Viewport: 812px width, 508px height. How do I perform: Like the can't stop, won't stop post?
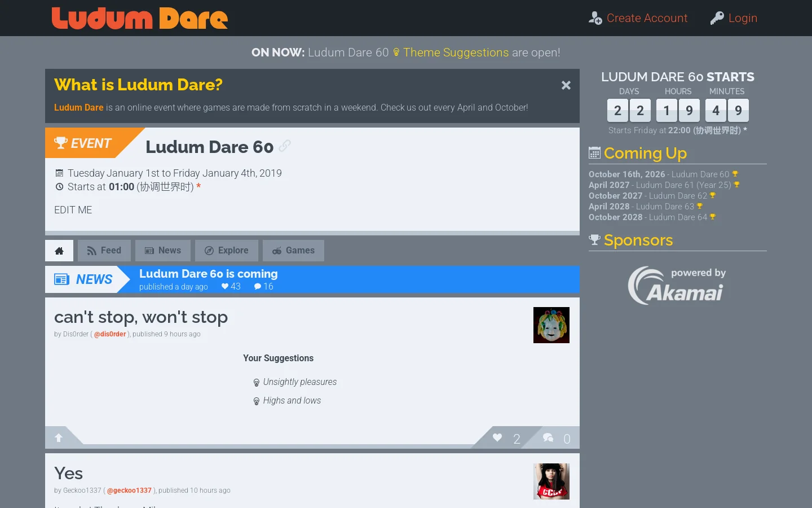[497, 437]
